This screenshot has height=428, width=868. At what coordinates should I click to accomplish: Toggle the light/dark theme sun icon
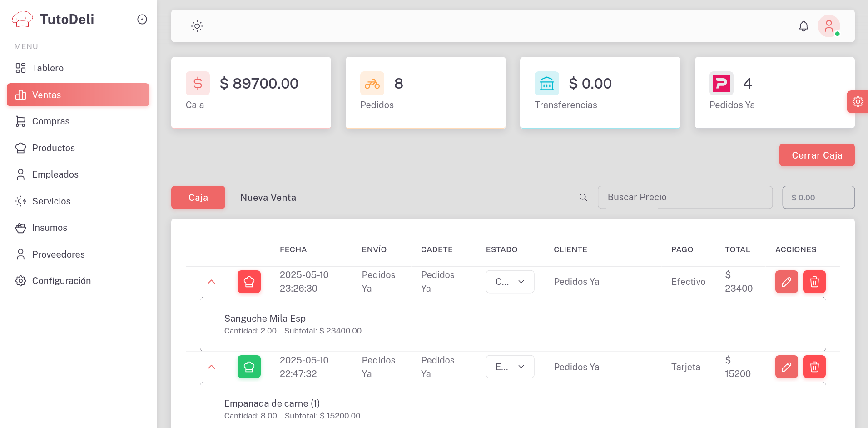[197, 26]
